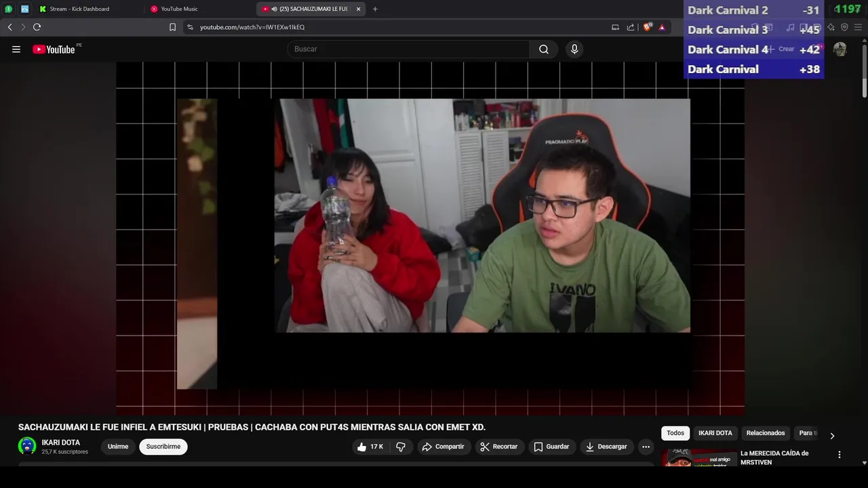Open options for MRSTIVEN suggested video
The height and width of the screenshot is (488, 868).
pos(840,455)
